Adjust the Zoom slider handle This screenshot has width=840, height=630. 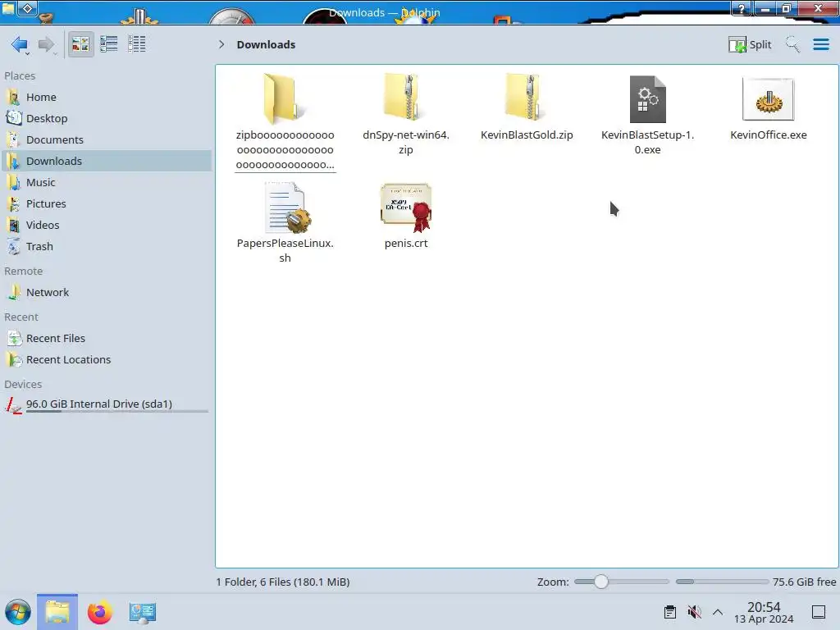pyautogui.click(x=601, y=582)
